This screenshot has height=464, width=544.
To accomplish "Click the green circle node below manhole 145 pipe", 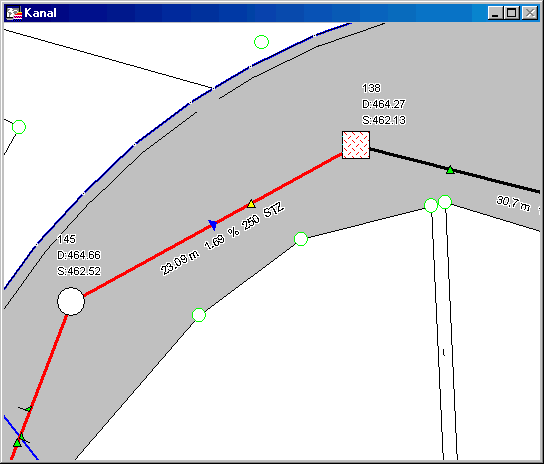I will [x=198, y=315].
